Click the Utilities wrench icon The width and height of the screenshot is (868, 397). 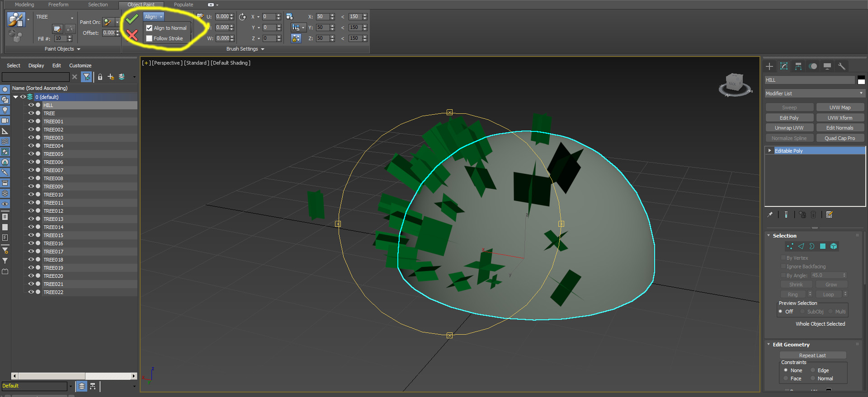841,66
